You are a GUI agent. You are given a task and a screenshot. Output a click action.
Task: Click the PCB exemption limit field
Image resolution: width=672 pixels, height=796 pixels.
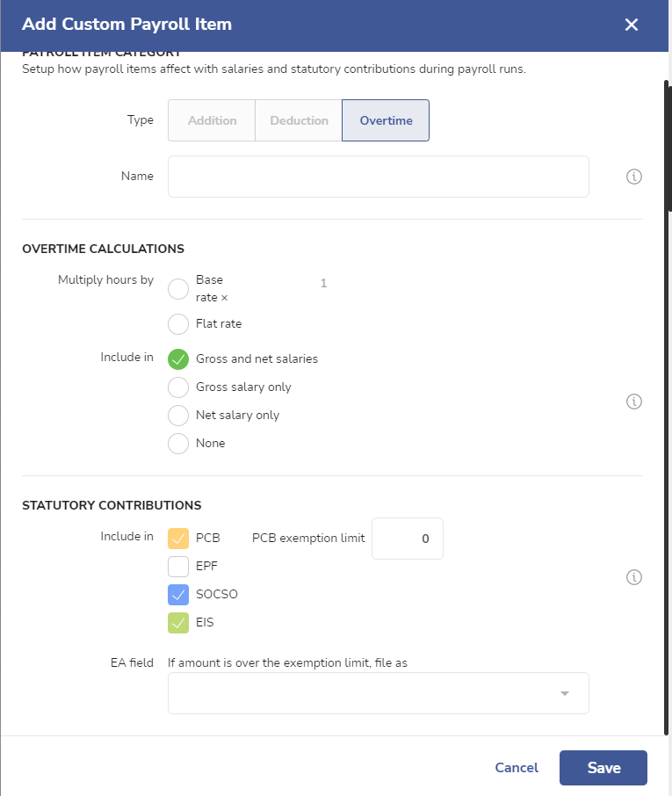tap(408, 539)
